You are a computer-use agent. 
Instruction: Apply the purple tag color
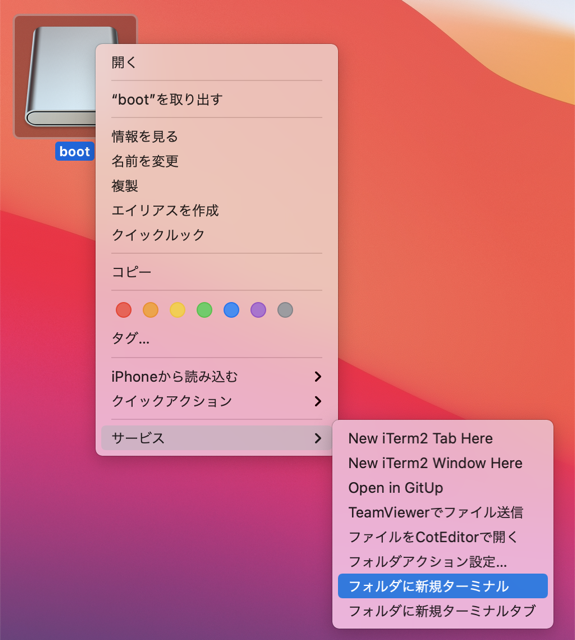258,310
